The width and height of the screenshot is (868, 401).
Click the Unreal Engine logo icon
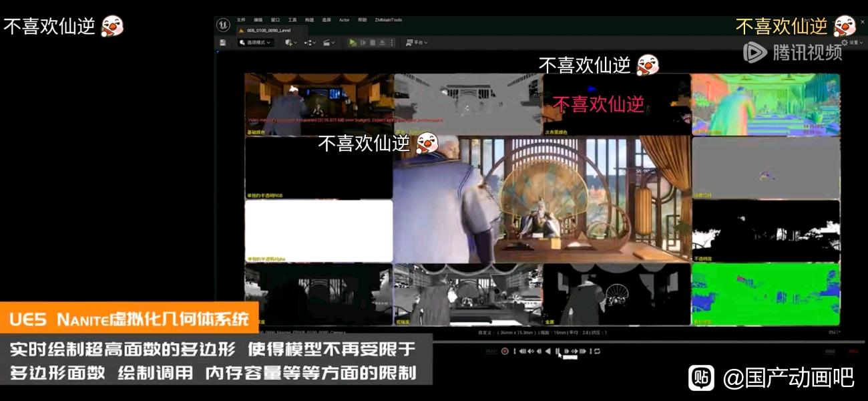click(x=223, y=25)
